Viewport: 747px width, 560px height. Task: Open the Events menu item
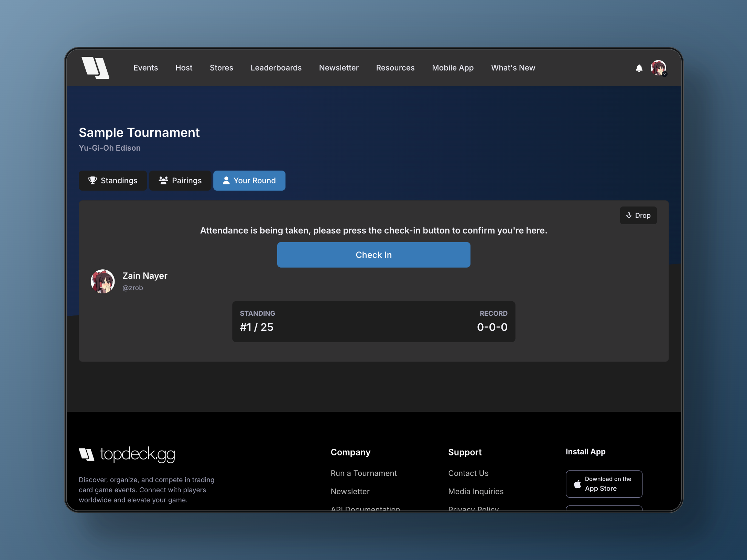pos(145,68)
